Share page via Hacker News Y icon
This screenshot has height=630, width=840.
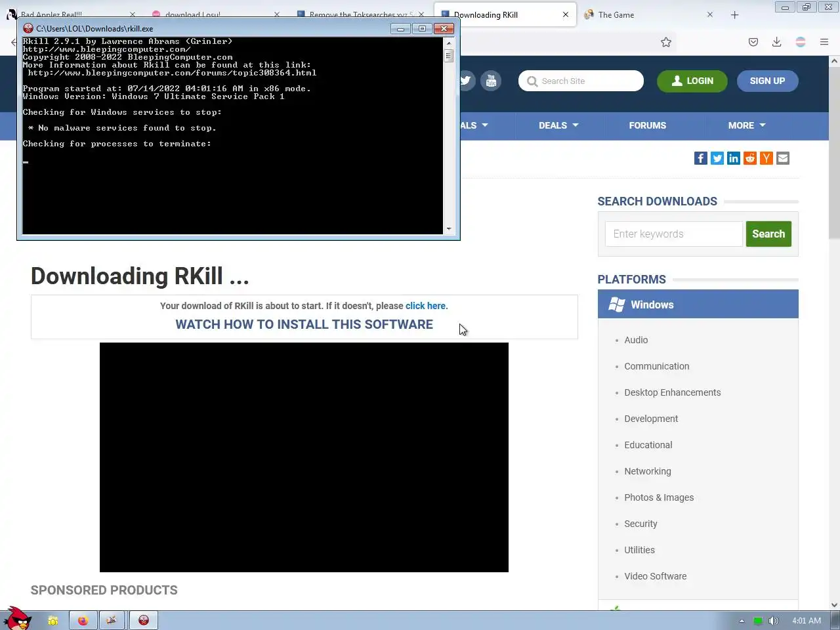point(766,158)
